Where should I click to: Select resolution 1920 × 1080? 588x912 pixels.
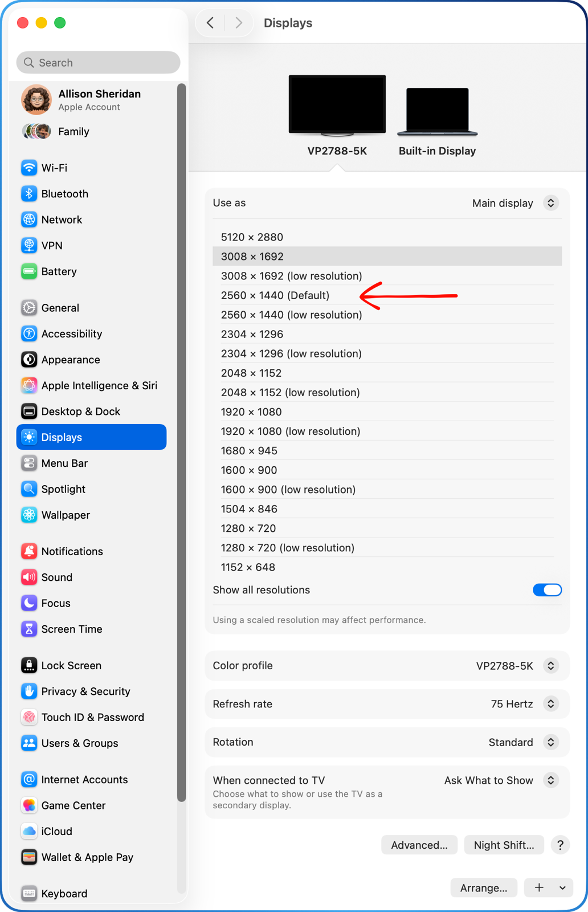pyautogui.click(x=387, y=412)
